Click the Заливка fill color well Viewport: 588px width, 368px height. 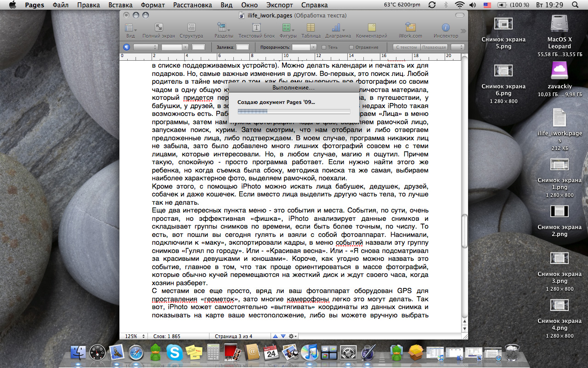pyautogui.click(x=242, y=47)
